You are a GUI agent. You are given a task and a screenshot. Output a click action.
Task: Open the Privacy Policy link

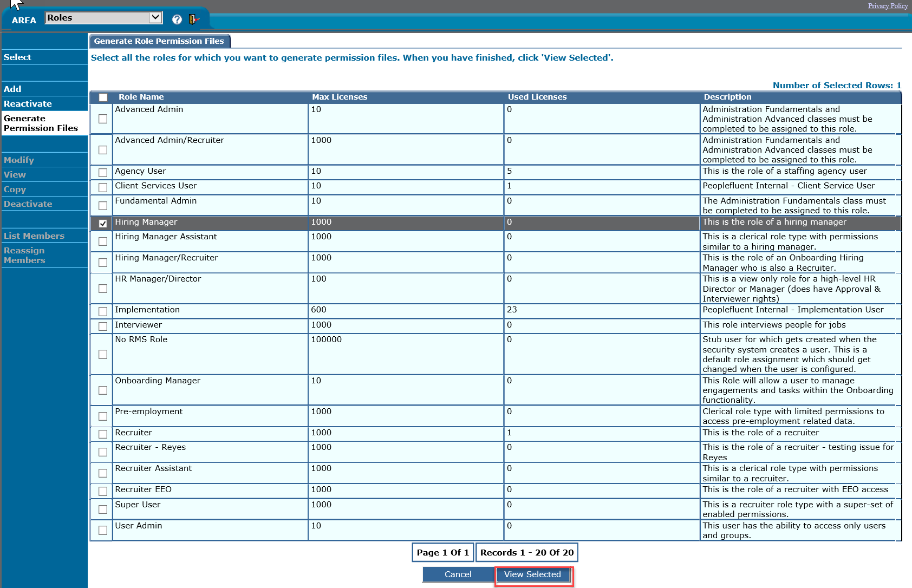[x=888, y=6]
